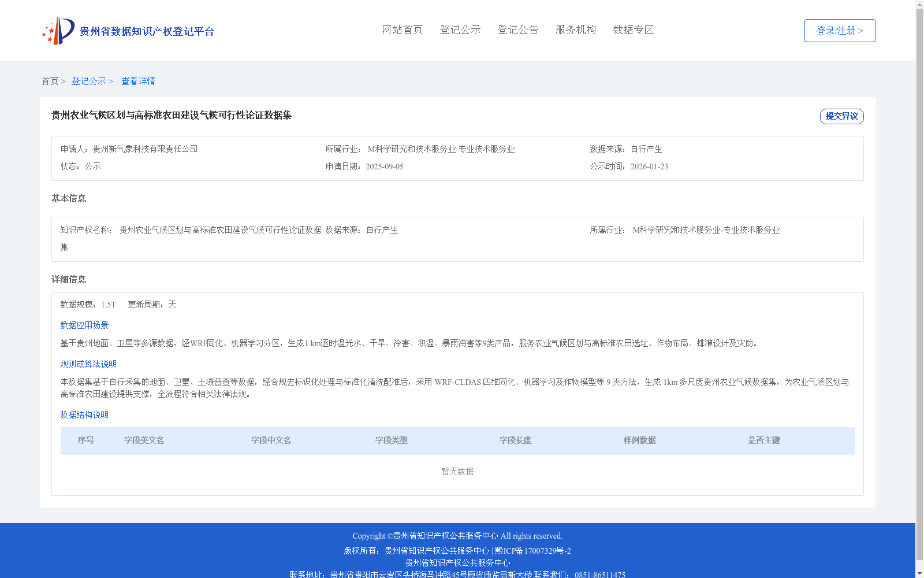Click the publicity date 2026-01-23
This screenshot has height=578, width=924.
click(649, 166)
